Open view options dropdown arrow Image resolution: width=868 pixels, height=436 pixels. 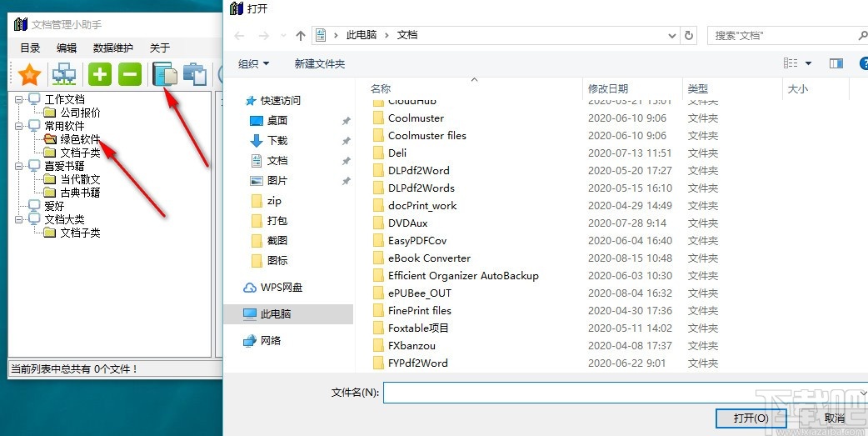click(x=808, y=63)
